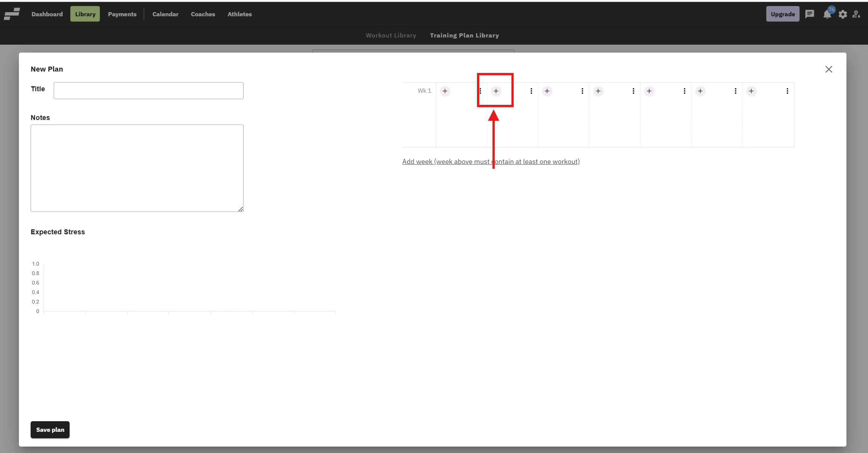The image size is (868, 453).
Task: Open notifications bell with badge
Action: [827, 14]
